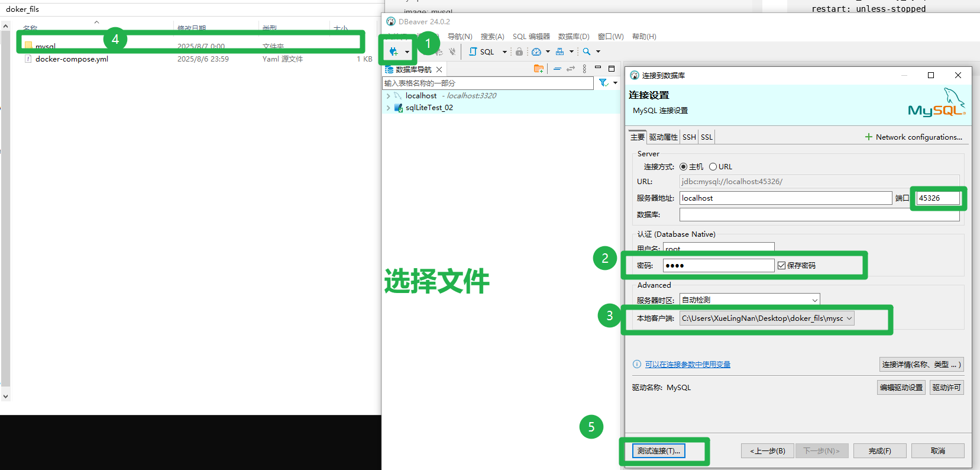980x470 pixels.
Task: Click the password field
Action: (718, 265)
